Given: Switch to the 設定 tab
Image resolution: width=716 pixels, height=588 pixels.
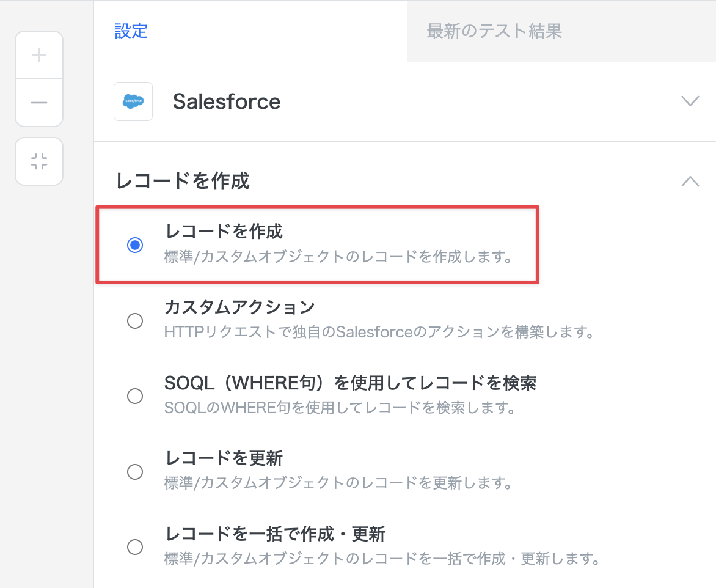Looking at the screenshot, I should click(131, 31).
